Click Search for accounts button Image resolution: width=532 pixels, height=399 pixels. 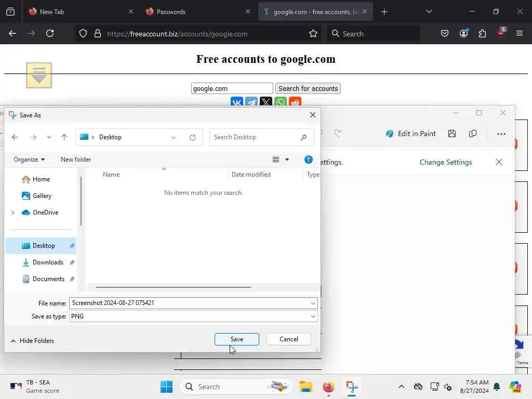pyautogui.click(x=308, y=88)
